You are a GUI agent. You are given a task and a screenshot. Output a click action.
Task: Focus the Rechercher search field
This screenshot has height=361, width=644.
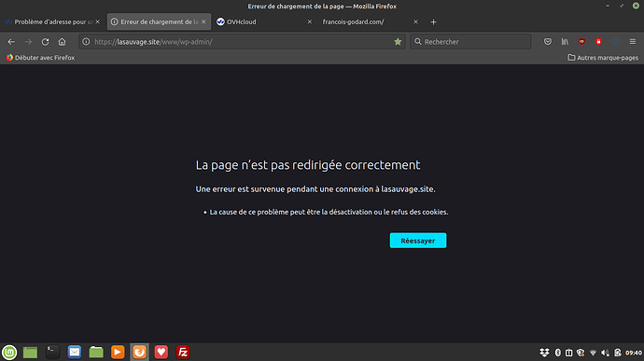pos(470,41)
